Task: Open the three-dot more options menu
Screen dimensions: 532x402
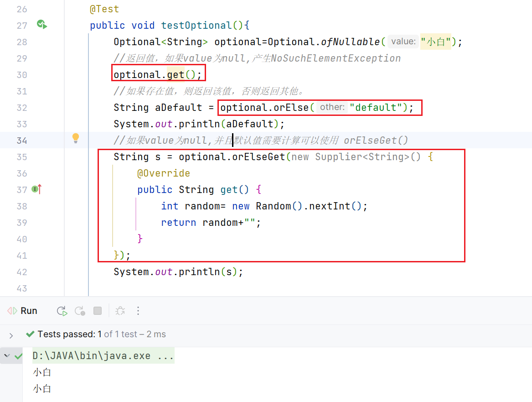Action: [138, 311]
